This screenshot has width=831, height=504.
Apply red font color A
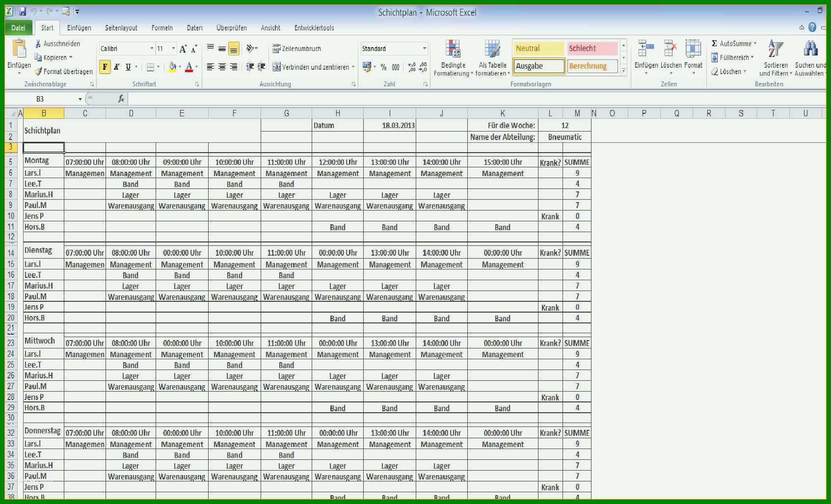[x=189, y=67]
